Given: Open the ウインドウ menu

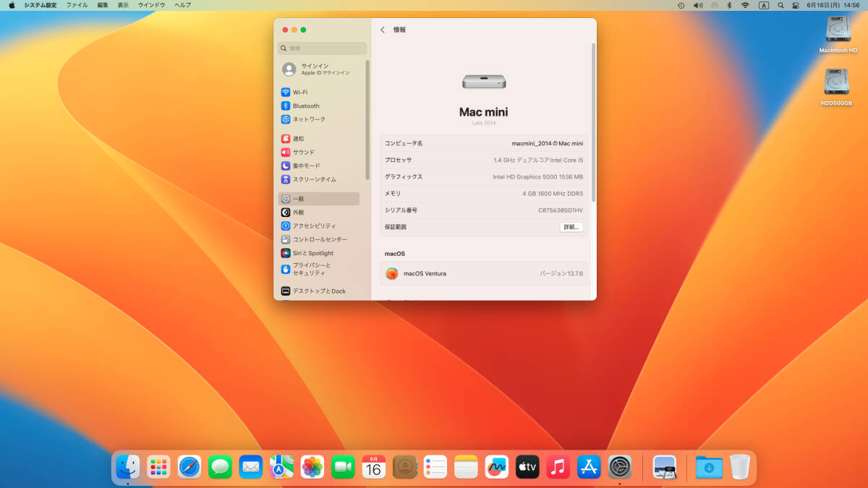Looking at the screenshot, I should click(152, 5).
